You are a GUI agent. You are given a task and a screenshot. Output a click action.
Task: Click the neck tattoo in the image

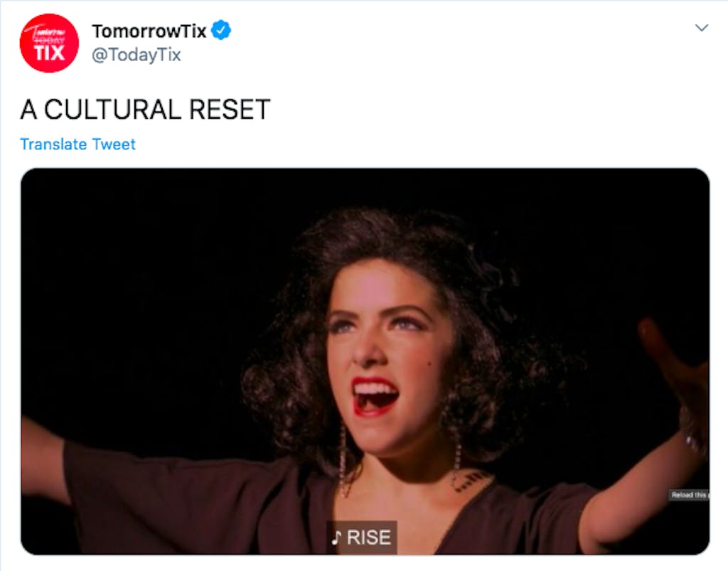pyautogui.click(x=469, y=481)
